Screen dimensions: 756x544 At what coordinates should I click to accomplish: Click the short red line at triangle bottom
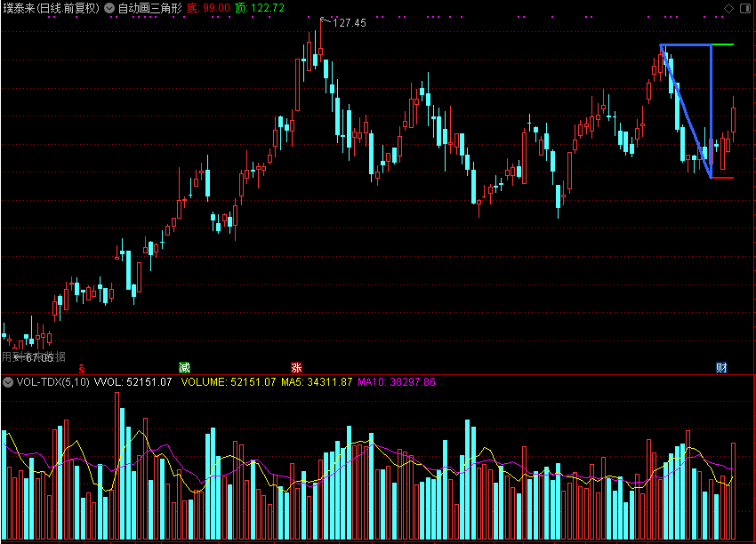(723, 178)
